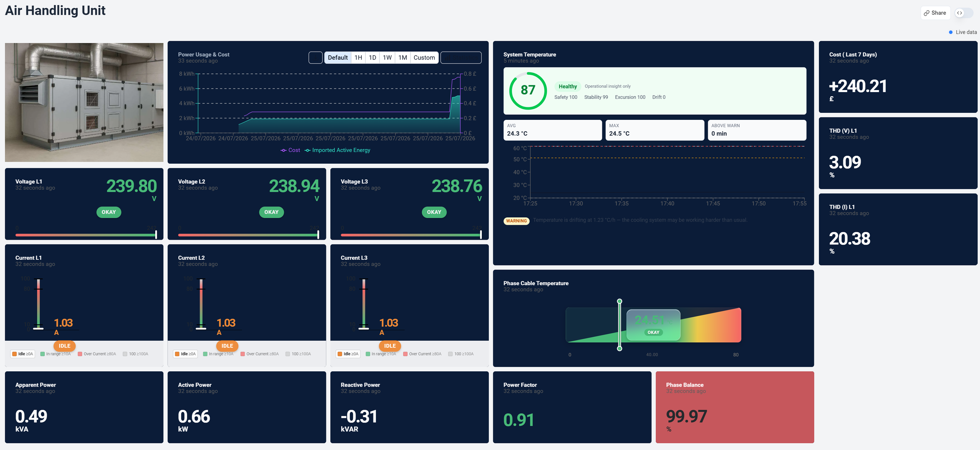980x450 pixels.
Task: Click the air handling unit photo
Action: pyautogui.click(x=84, y=102)
